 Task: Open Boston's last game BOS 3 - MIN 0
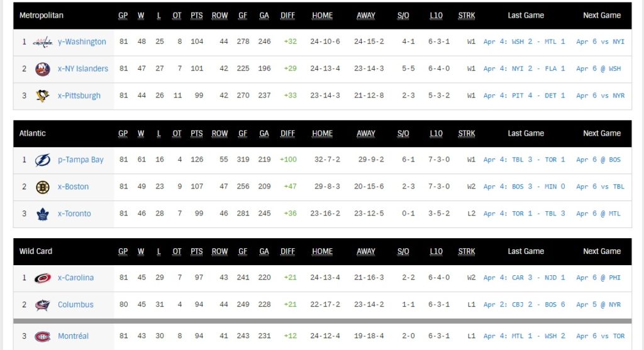click(525, 187)
